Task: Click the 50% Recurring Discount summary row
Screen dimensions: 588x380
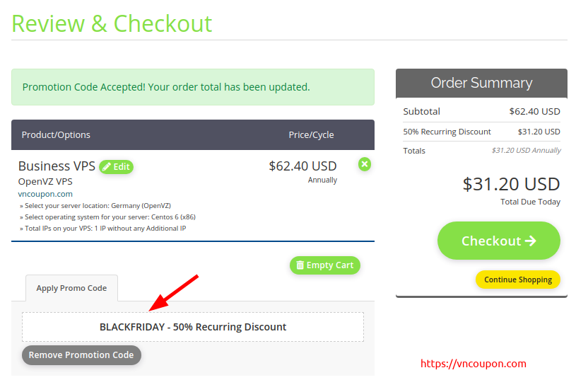Action: [x=481, y=132]
